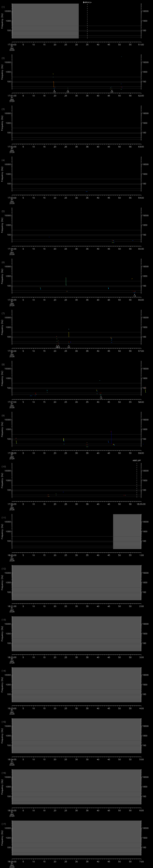Click the ADDET_OFF event marker label
Screen dimensions: 153x868
[x=137, y=460]
